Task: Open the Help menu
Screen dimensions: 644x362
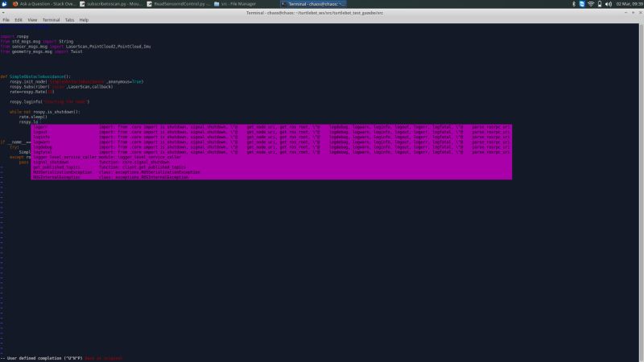Action: point(84,19)
